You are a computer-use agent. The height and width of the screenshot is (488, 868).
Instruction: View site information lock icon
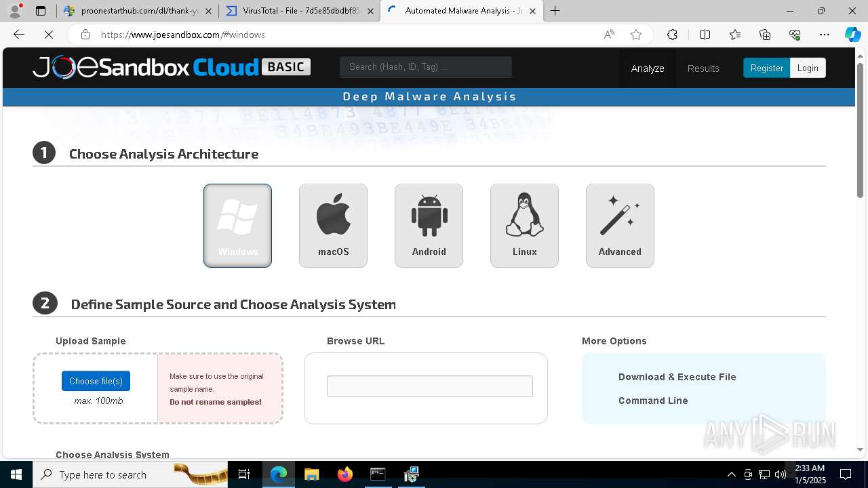[85, 35]
